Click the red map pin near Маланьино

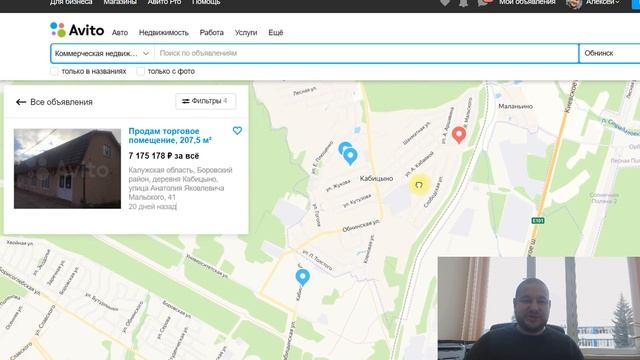pyautogui.click(x=459, y=135)
